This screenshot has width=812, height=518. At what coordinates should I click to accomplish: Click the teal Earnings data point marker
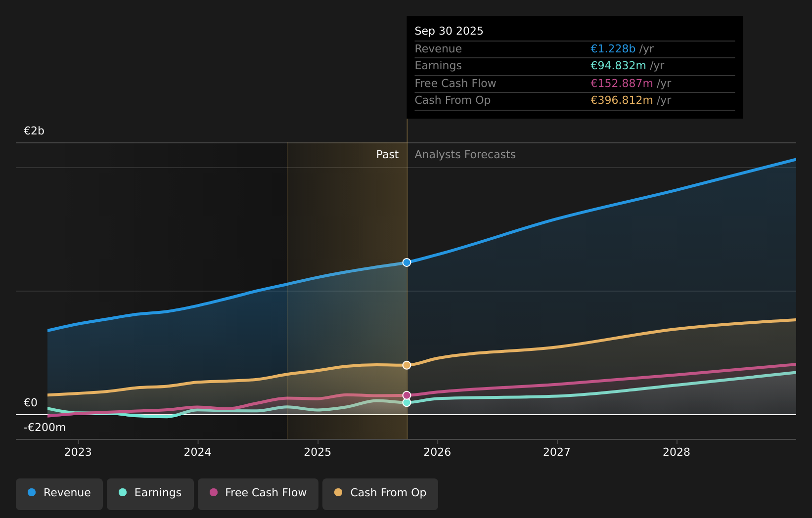click(x=406, y=403)
